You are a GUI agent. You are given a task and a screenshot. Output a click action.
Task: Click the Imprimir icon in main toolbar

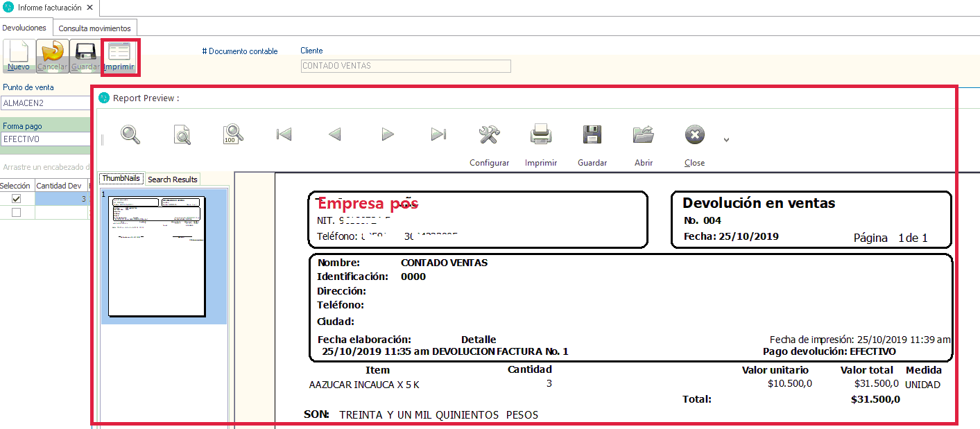coord(119,55)
